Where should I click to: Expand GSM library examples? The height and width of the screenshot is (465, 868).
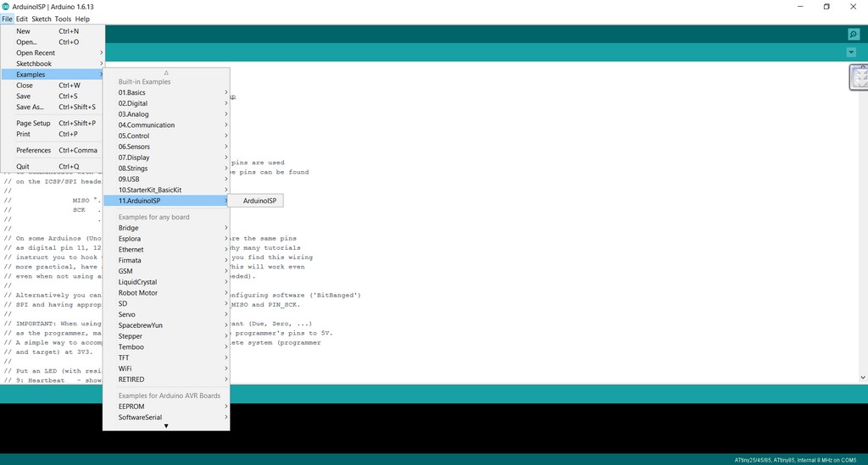pyautogui.click(x=166, y=272)
